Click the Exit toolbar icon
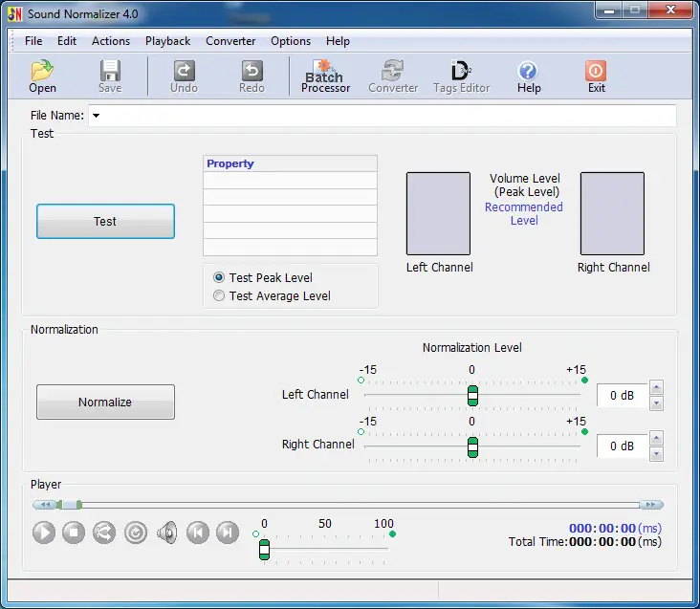The width and height of the screenshot is (700, 609). pos(596,76)
